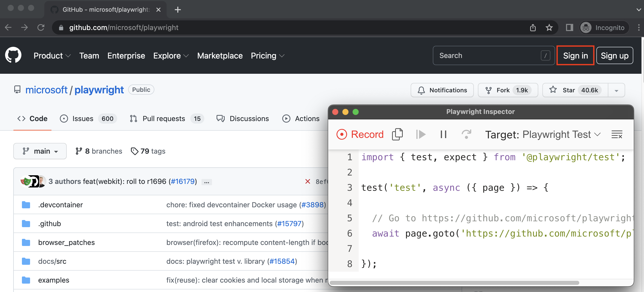Open the browser_patches folder

pos(66,242)
